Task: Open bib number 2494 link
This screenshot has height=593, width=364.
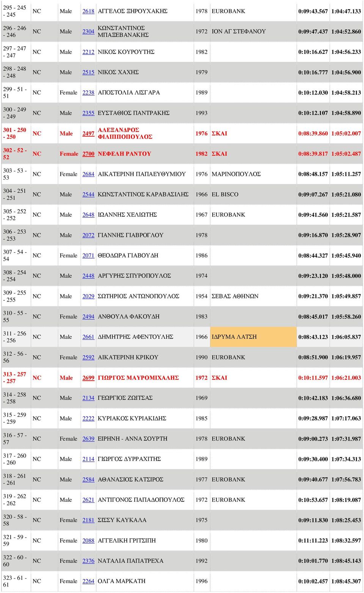Action: (88, 317)
